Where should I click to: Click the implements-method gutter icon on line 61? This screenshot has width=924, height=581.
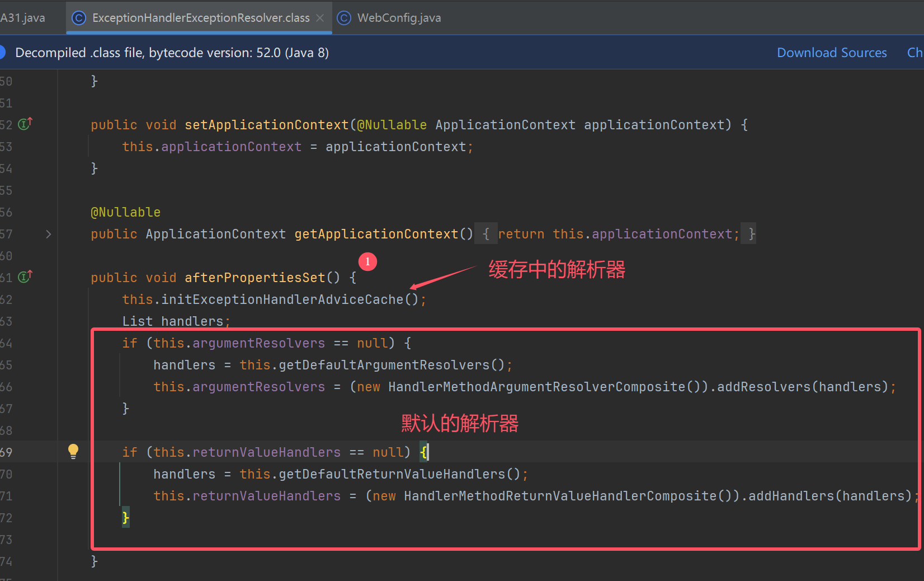point(25,277)
